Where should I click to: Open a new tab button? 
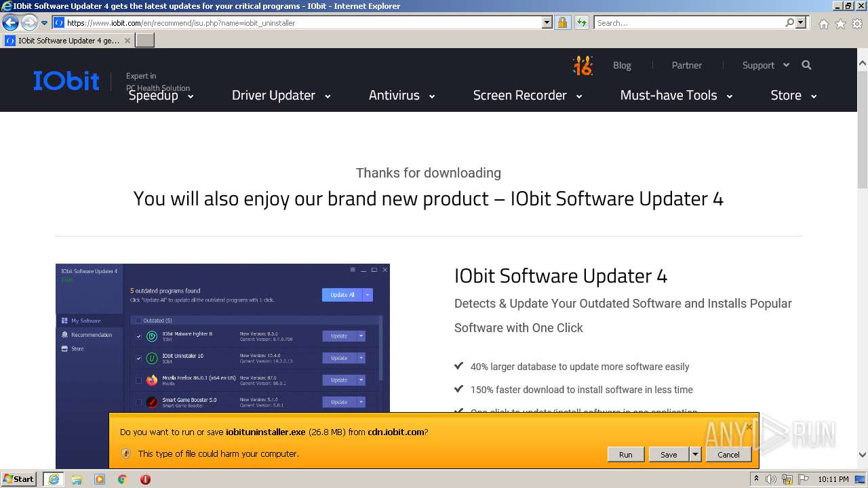[145, 41]
